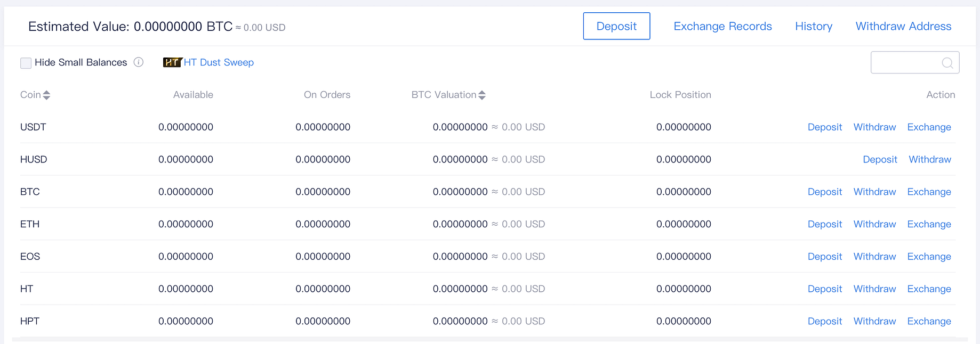Click the Available column header
This screenshot has width=980, height=344.
click(x=193, y=95)
